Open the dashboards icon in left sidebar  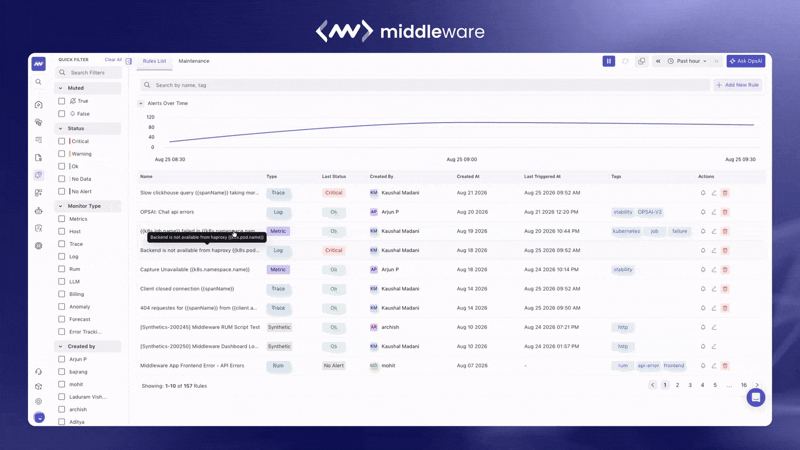tap(38, 193)
